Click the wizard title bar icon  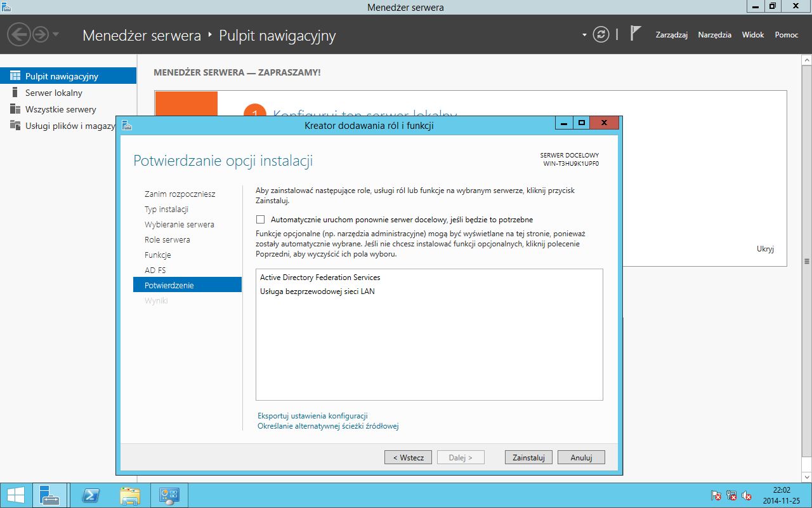click(127, 125)
